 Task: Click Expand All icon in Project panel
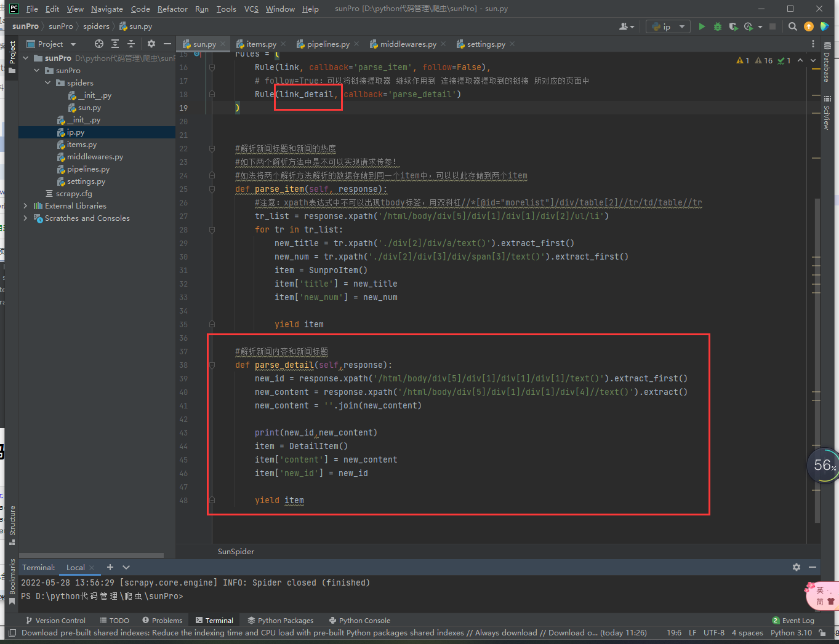[115, 44]
